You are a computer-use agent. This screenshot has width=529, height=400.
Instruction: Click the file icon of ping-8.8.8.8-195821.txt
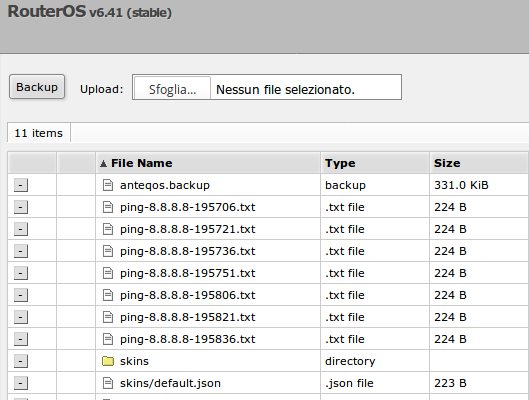coord(108,317)
